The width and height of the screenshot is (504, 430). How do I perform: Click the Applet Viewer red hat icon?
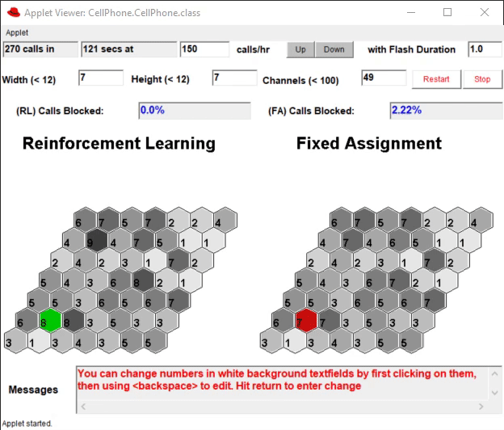pos(12,13)
